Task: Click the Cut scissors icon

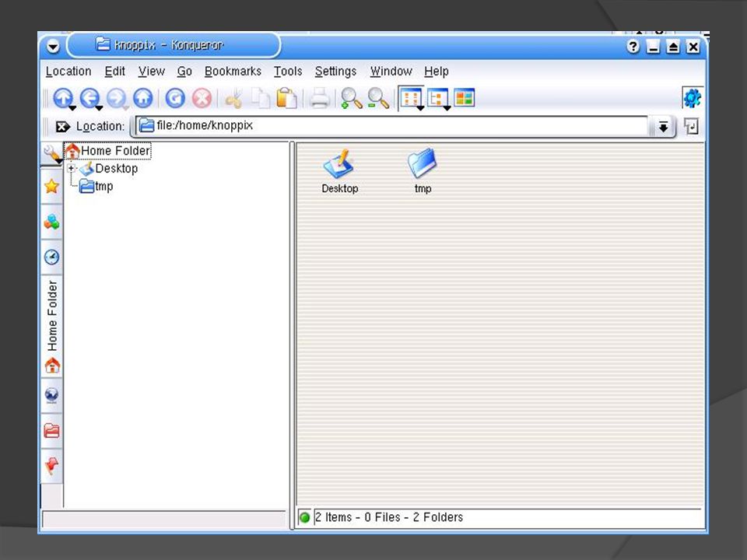Action: point(233,98)
